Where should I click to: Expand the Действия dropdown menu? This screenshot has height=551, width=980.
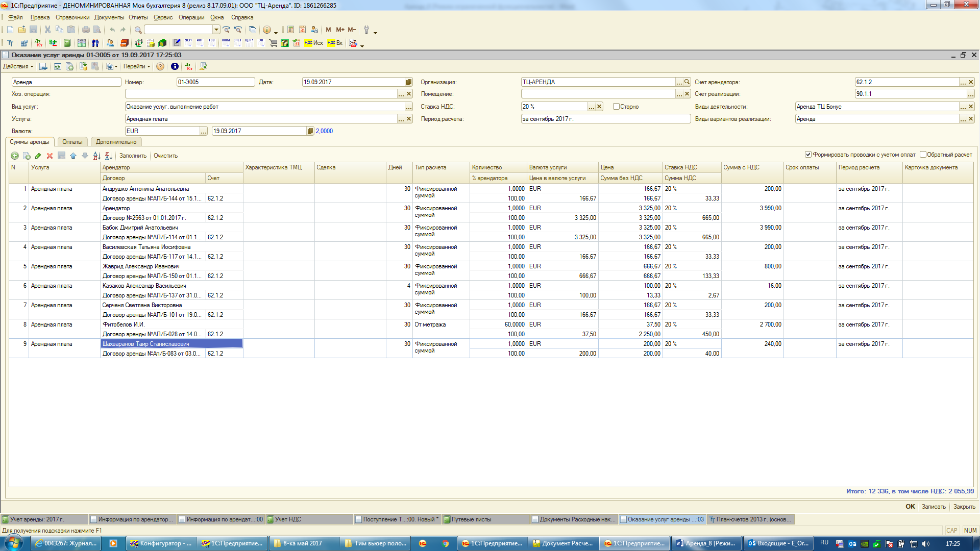tap(18, 66)
